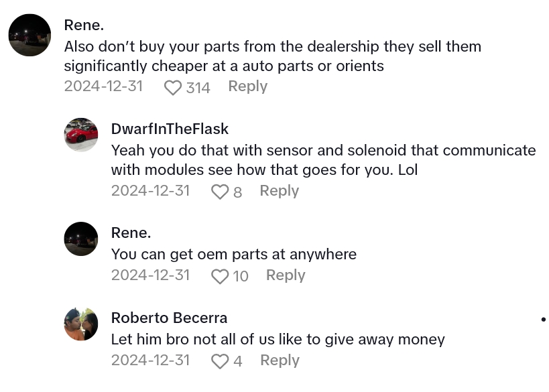
Task: Click the DwarfInTheFlask username
Action: [170, 129]
